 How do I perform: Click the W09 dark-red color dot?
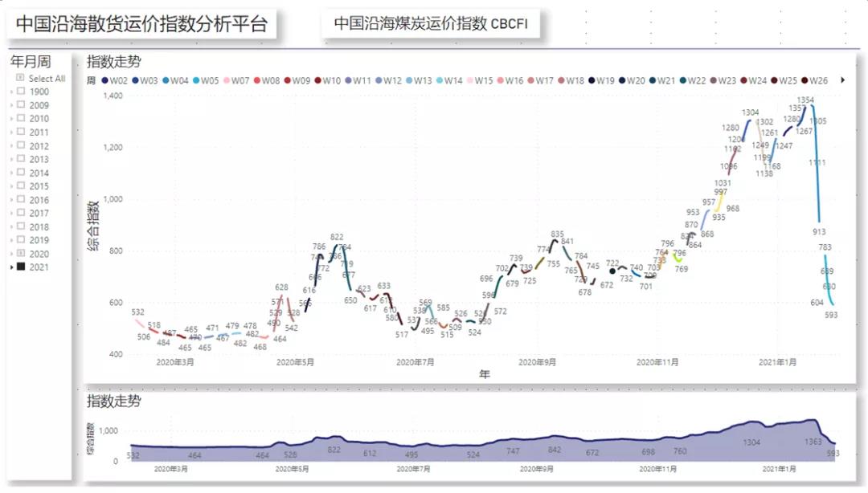coord(289,81)
